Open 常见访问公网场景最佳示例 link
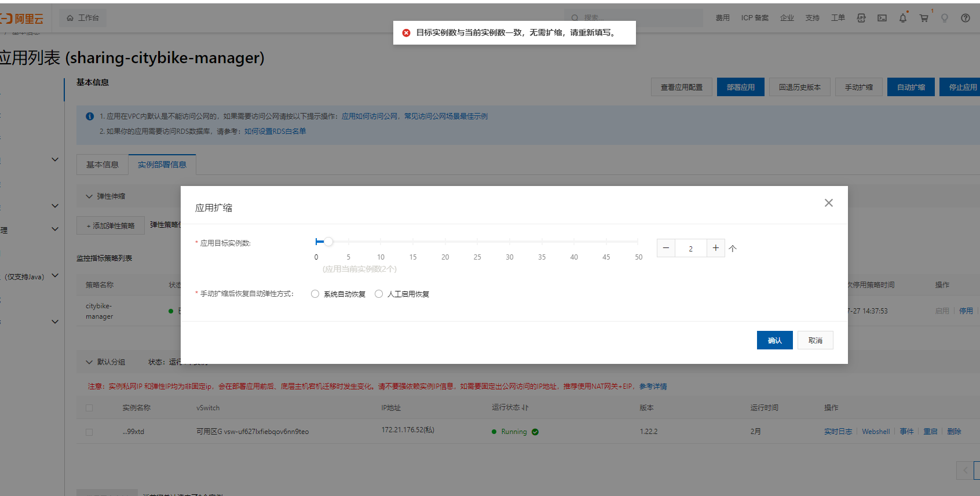Screen dimensions: 980x496 point(446,116)
